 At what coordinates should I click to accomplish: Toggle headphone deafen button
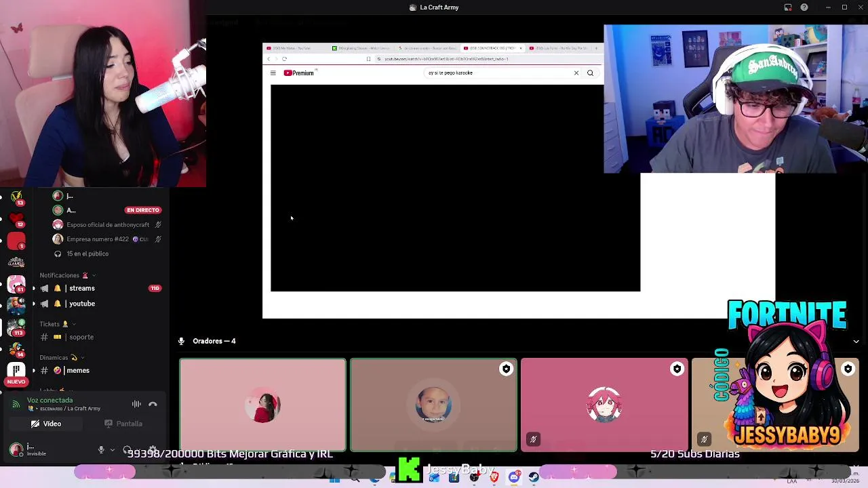coord(127,450)
